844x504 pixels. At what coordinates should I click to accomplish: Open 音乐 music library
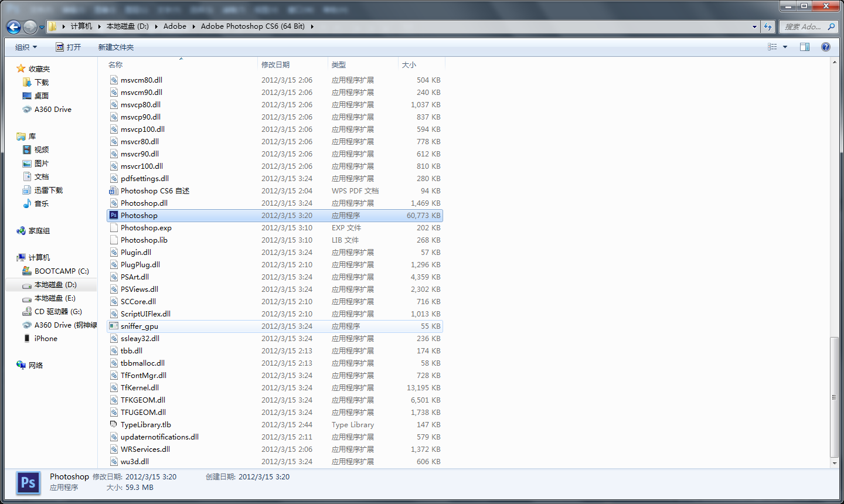click(x=36, y=203)
